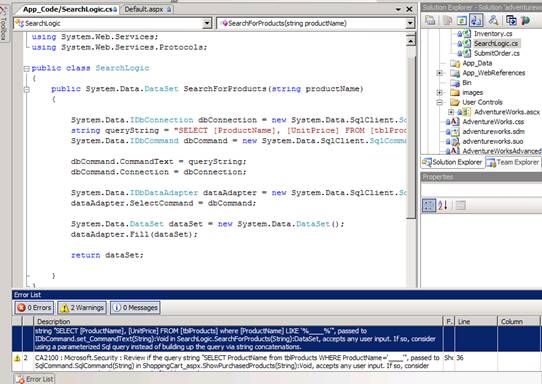Open the SearchLogic class dropdown

click(207, 24)
